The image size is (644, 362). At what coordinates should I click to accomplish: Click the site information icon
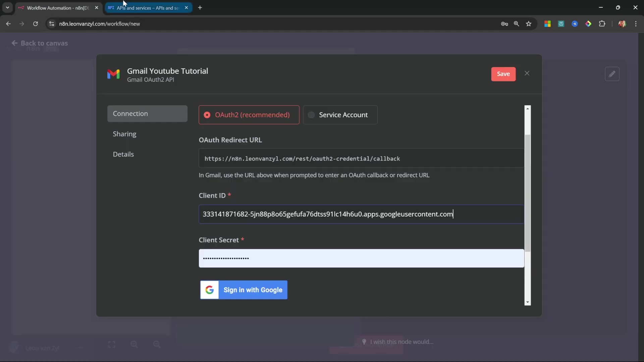pos(51,24)
